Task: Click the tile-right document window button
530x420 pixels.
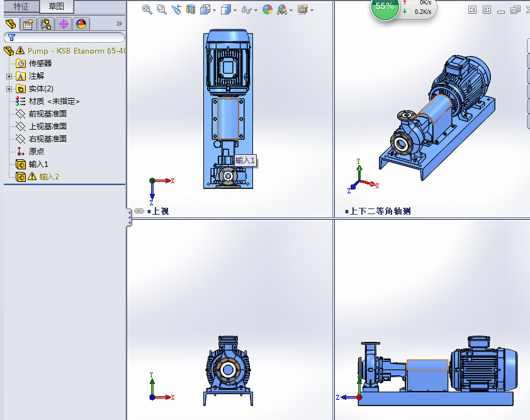Action: [487, 10]
